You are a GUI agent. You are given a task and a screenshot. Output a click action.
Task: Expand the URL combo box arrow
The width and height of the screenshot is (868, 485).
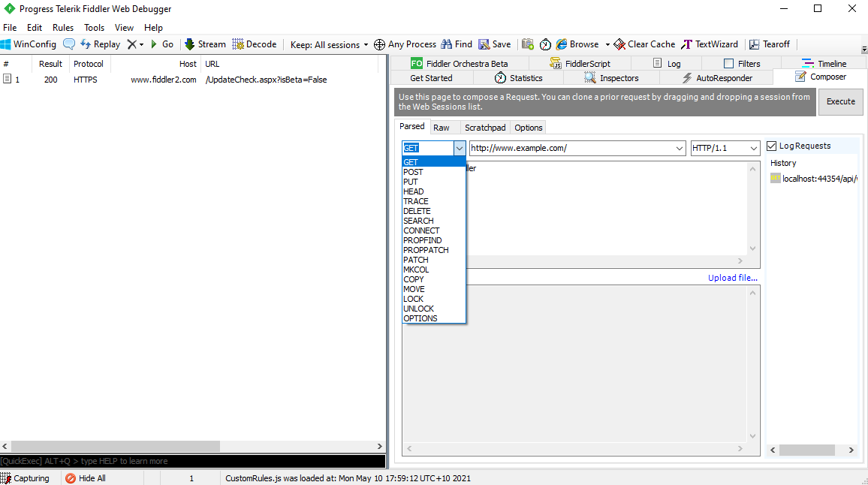(x=680, y=148)
